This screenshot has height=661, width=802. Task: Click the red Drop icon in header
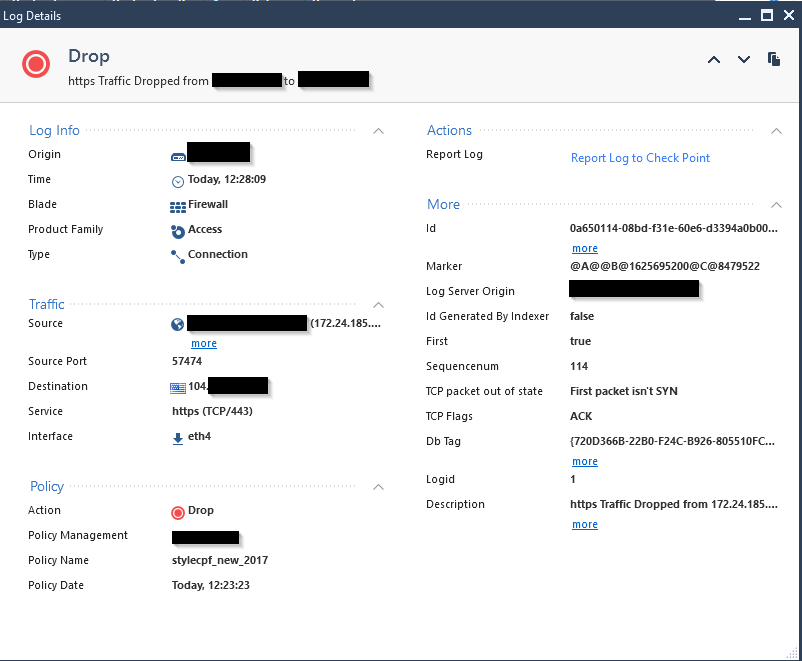point(36,65)
